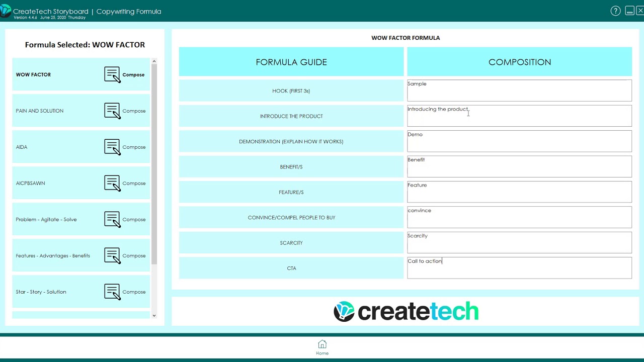
Task: Click the INTRODUCE THE PRODUCT guide cell
Action: [x=291, y=116]
